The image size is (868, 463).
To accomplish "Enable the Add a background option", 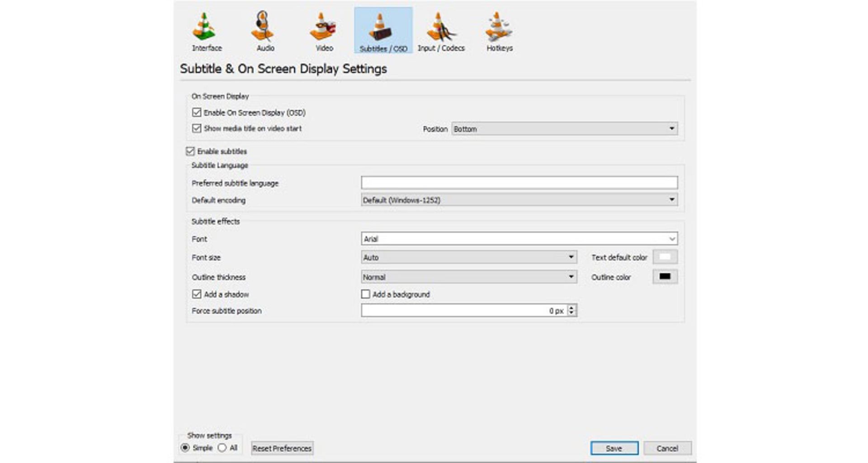I will [x=365, y=294].
